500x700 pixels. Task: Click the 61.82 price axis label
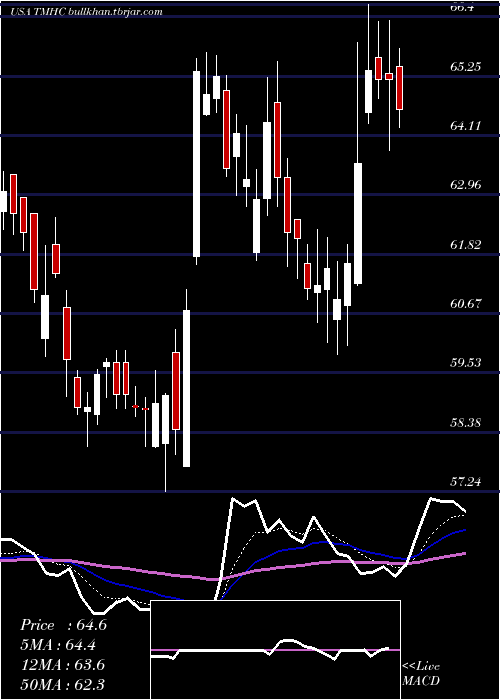[466, 245]
